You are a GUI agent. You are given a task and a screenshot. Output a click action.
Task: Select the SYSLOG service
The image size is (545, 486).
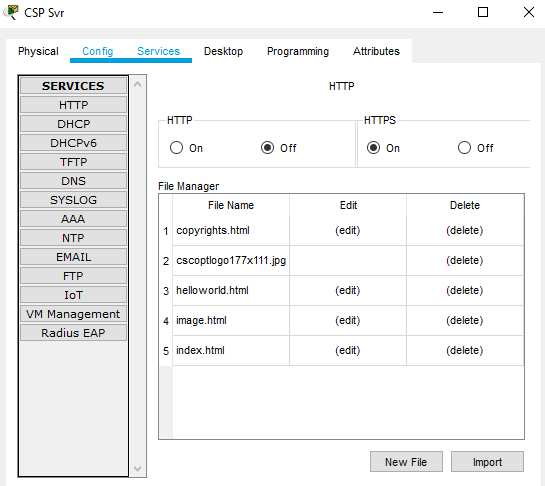click(73, 200)
